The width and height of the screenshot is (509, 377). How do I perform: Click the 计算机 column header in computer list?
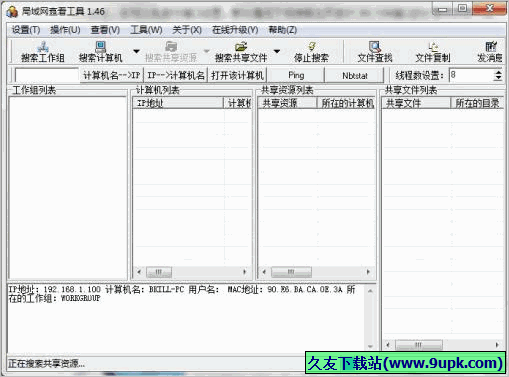tap(238, 103)
